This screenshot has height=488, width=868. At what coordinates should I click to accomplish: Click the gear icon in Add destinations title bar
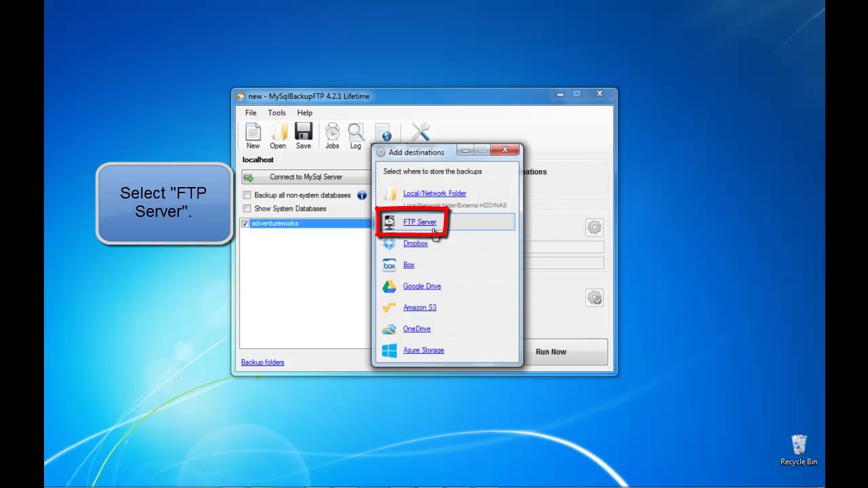[380, 152]
